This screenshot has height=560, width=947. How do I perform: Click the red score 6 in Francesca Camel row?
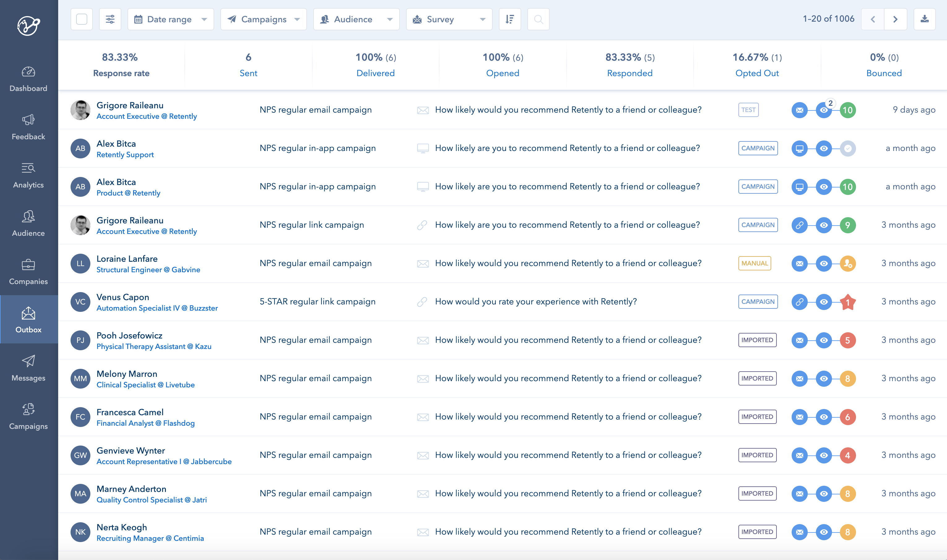coord(848,417)
